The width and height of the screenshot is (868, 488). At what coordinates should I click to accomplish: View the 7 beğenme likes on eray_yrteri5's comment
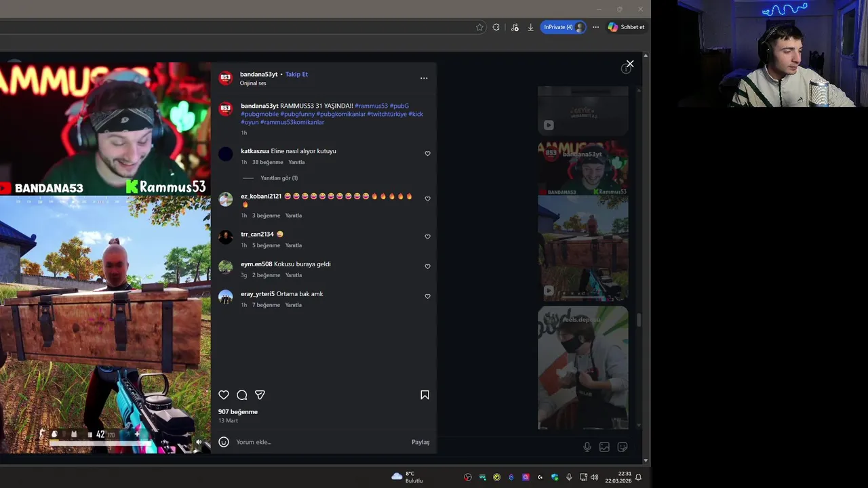pos(266,305)
